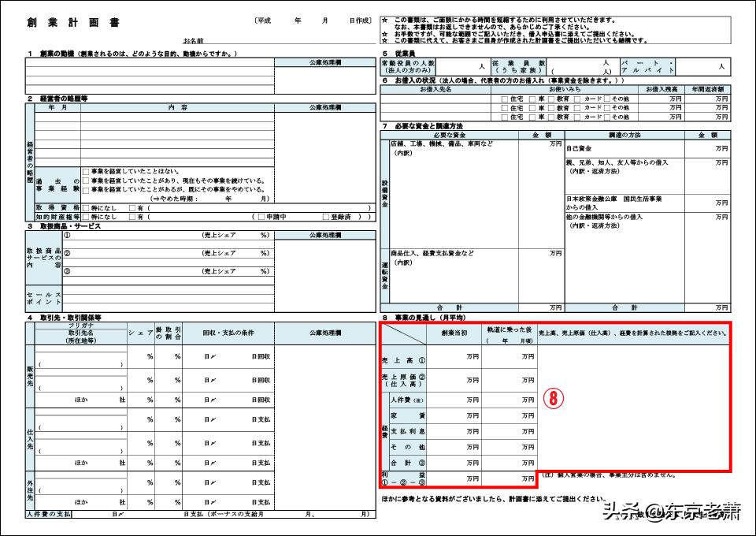Screen dimensions: 756x536
Task: Click the 自己資金 amount cell
Action: coord(707,149)
